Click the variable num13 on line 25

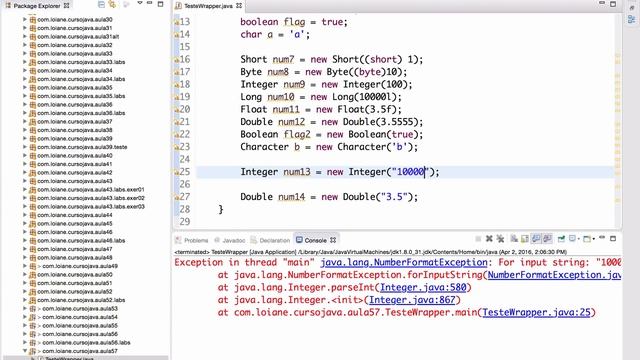pyautogui.click(x=297, y=172)
